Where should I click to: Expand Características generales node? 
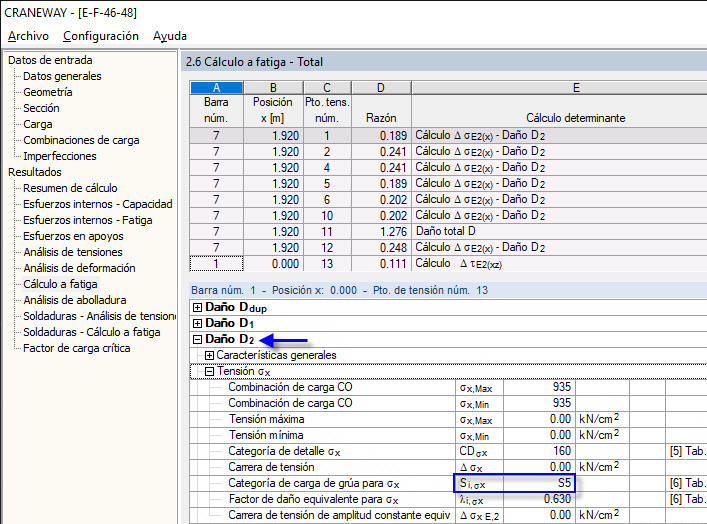coord(209,355)
